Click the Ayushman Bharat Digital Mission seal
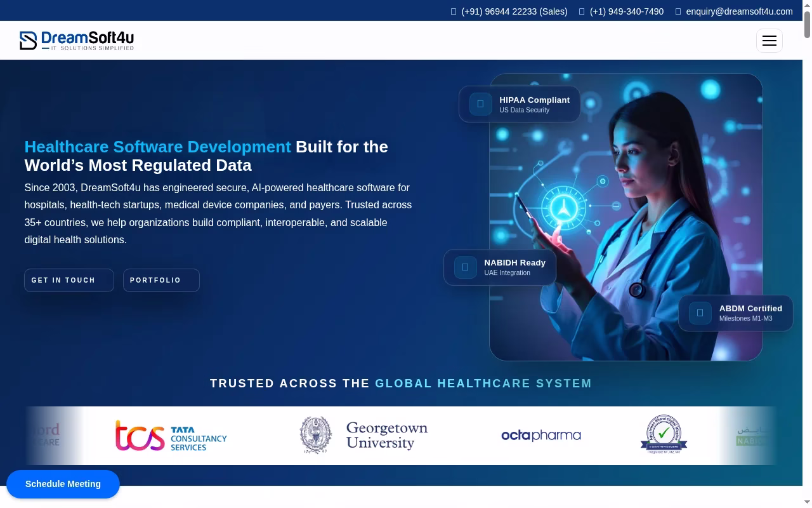Screen dimensions: 812x508 [664, 434]
